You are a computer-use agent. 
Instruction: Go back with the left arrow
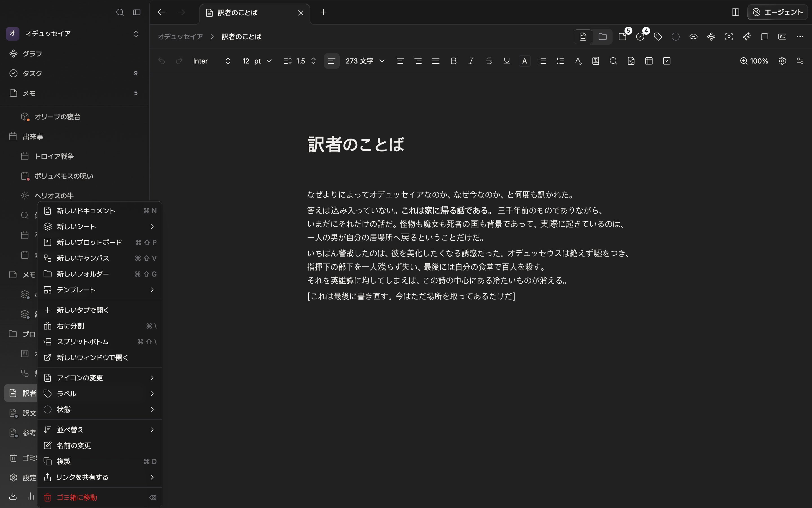click(161, 12)
